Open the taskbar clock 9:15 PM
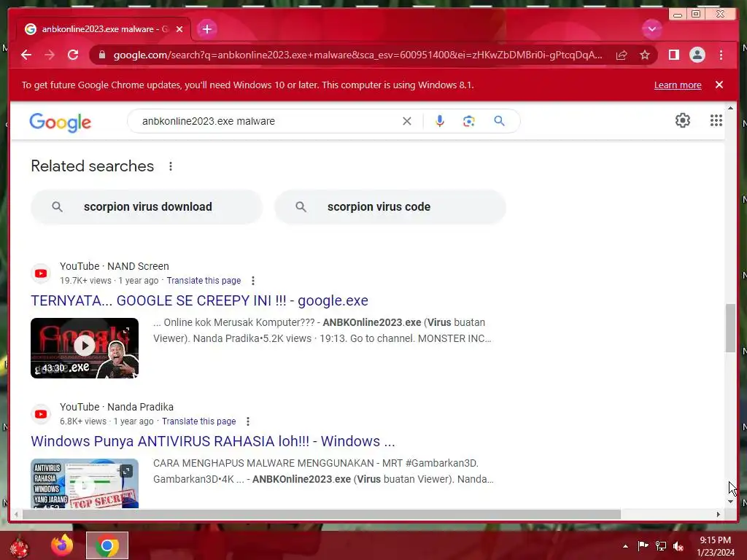Viewport: 747px width, 560px height. (x=715, y=546)
